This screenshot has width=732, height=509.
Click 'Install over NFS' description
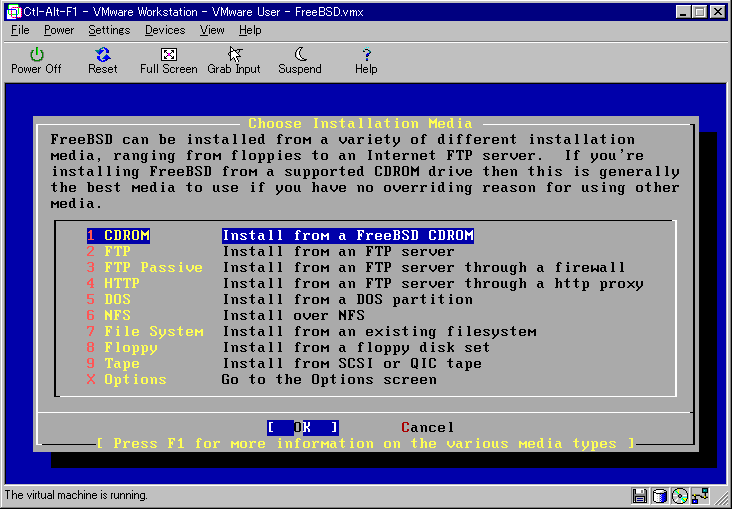pyautogui.click(x=293, y=315)
